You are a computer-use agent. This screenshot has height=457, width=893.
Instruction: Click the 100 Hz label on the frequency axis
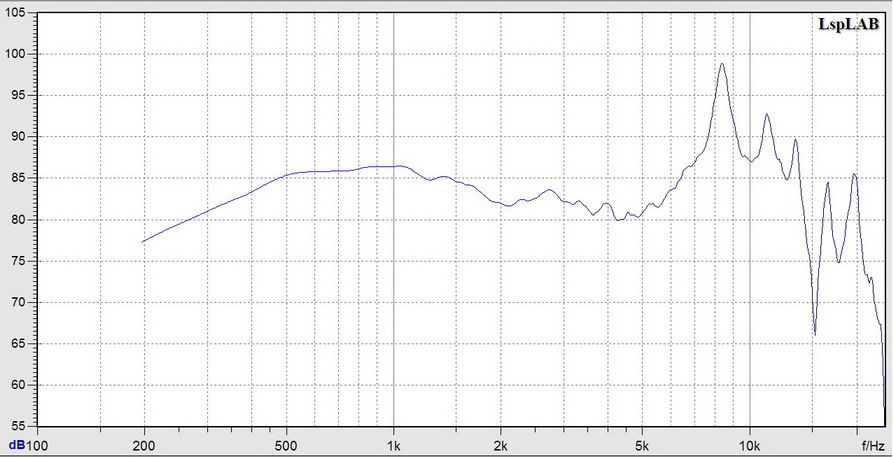coord(37,445)
